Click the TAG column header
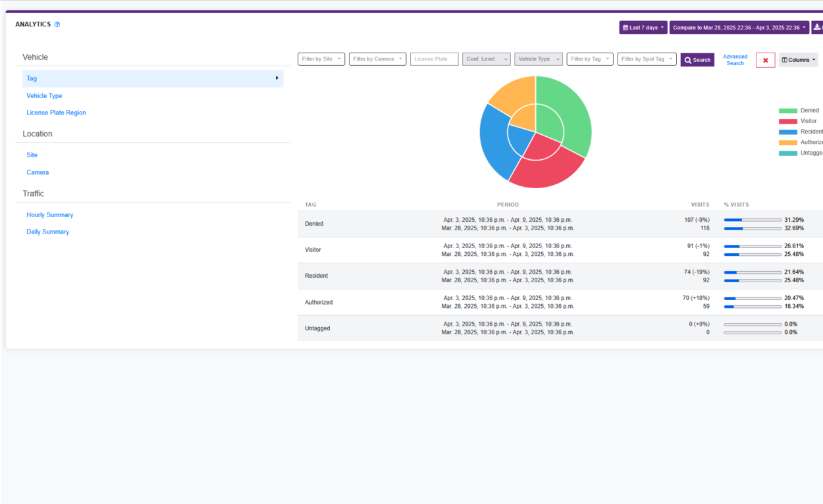This screenshot has height=504, width=823. coord(310,205)
